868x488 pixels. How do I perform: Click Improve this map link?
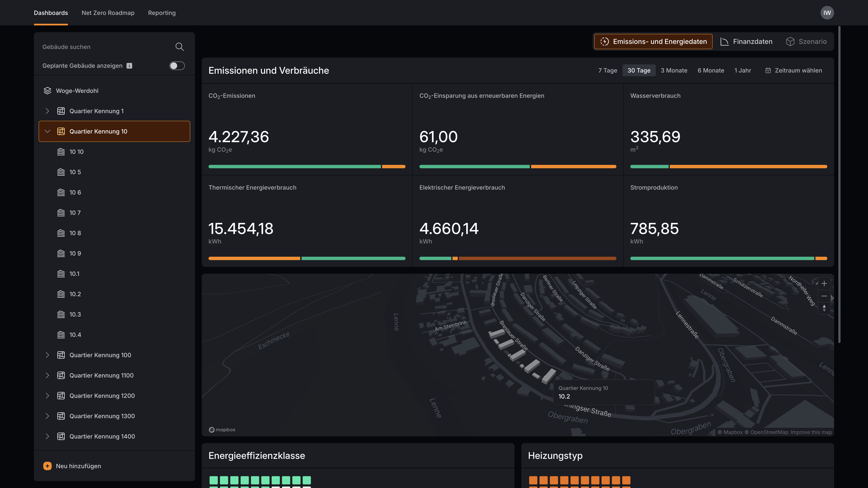(811, 432)
